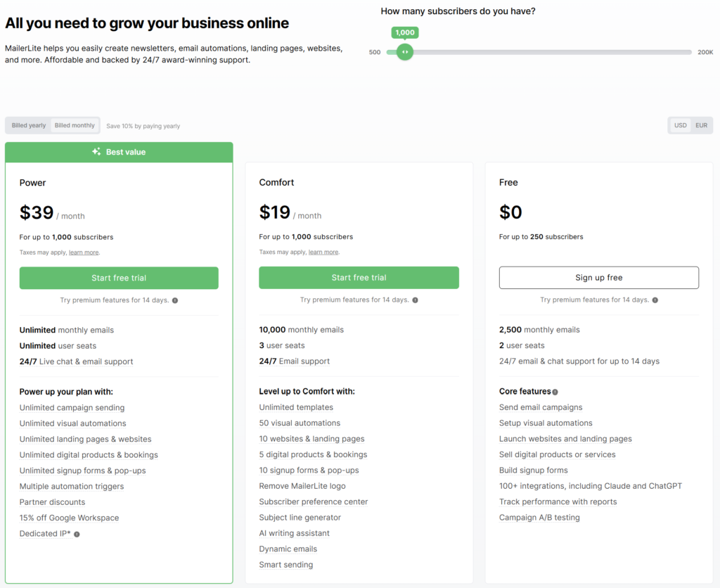Click Partner discounts feature
The height and width of the screenshot is (588, 720).
52,502
